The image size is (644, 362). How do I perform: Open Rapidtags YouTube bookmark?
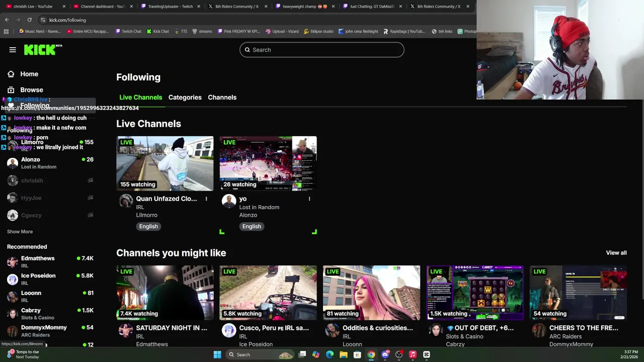tap(404, 31)
